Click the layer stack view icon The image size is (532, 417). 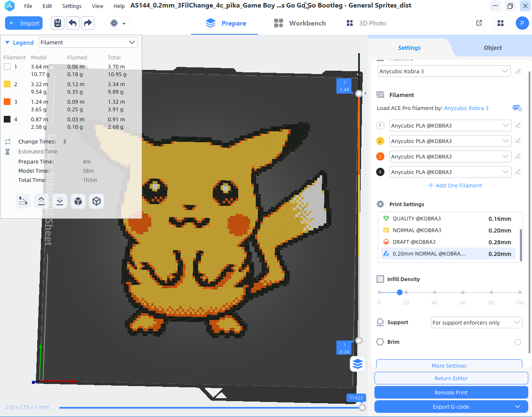pos(357,364)
